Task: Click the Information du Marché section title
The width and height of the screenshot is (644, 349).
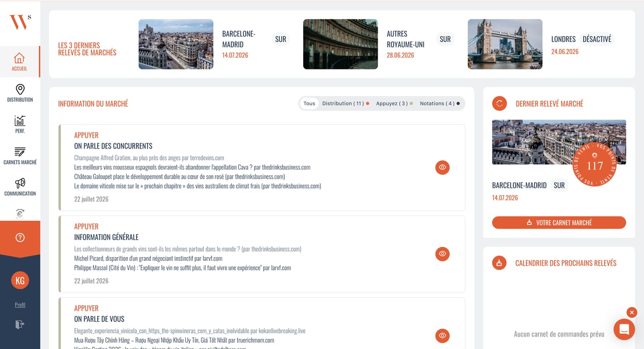Action: tap(93, 104)
